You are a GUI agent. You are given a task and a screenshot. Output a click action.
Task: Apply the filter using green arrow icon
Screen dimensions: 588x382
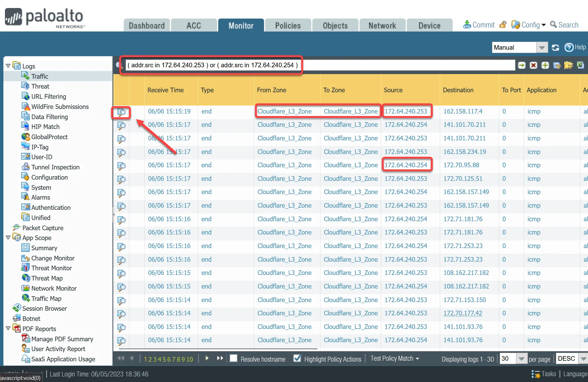coord(522,65)
